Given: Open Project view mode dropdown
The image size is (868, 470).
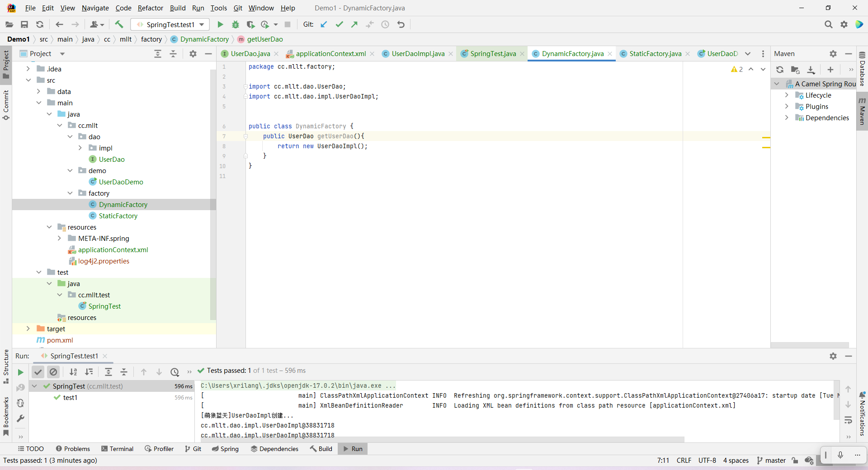Looking at the screenshot, I should click(62, 54).
